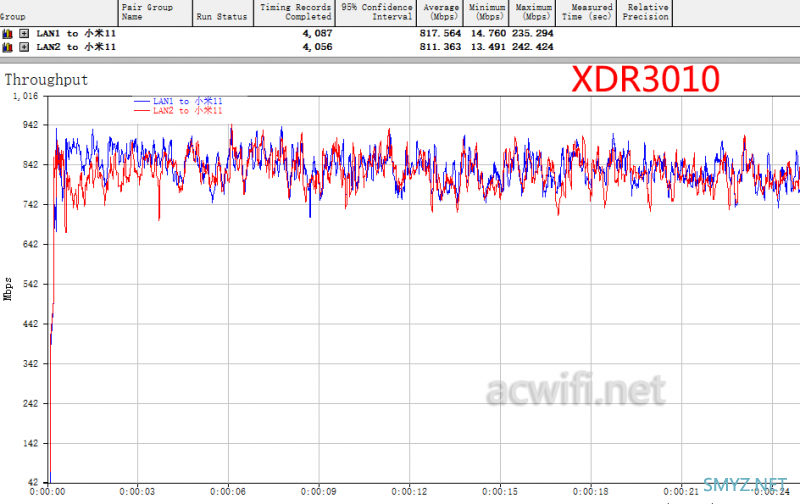Click blue LAN1 to 小米11 legend entry
The width and height of the screenshot is (800, 504).
[178, 101]
